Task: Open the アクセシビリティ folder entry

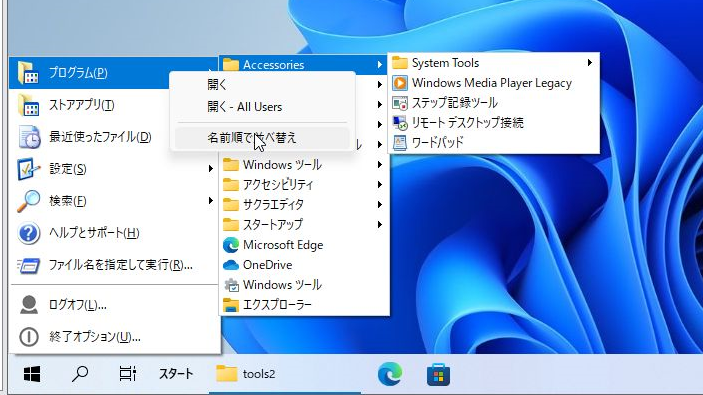Action: [x=304, y=185]
